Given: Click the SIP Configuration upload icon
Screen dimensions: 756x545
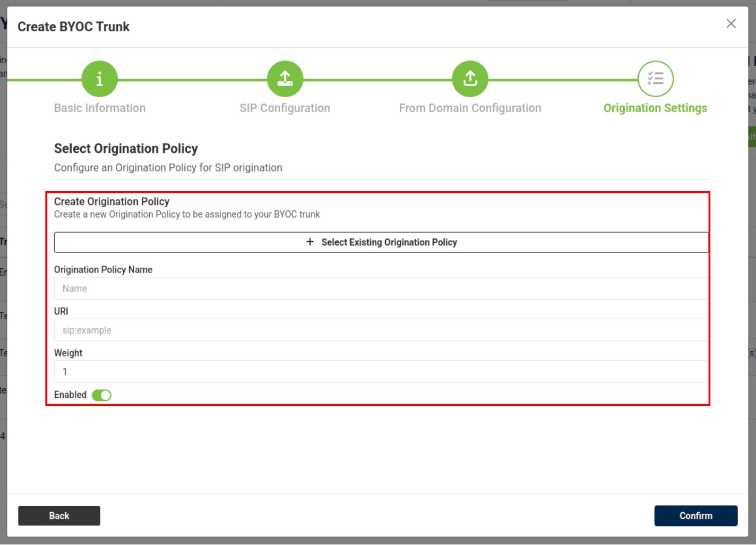Looking at the screenshot, I should [x=285, y=79].
